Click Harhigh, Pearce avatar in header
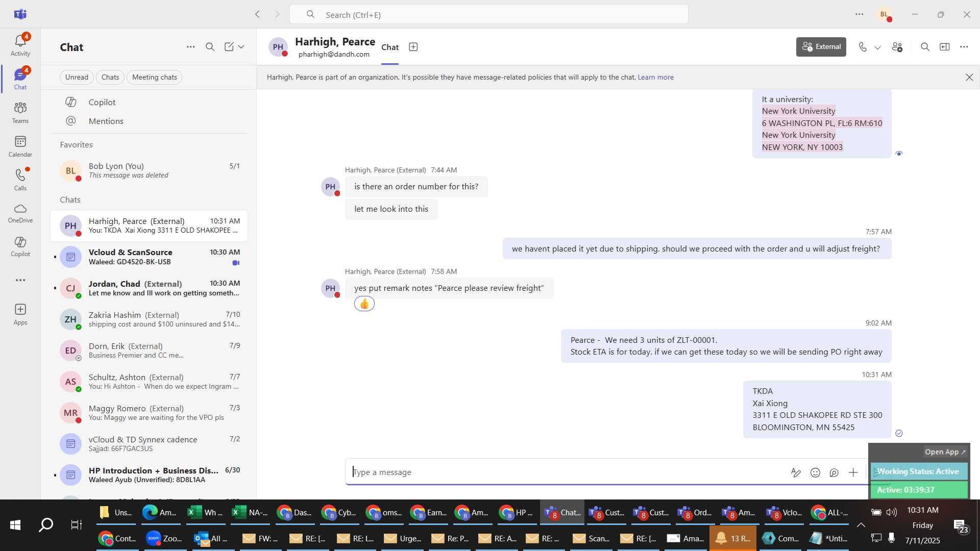 (278, 47)
